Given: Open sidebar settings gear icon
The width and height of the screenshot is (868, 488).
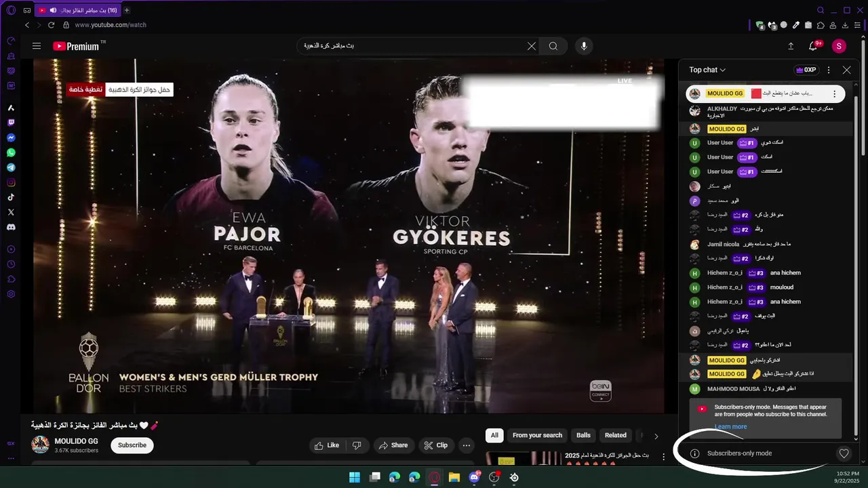Looking at the screenshot, I should (11, 294).
